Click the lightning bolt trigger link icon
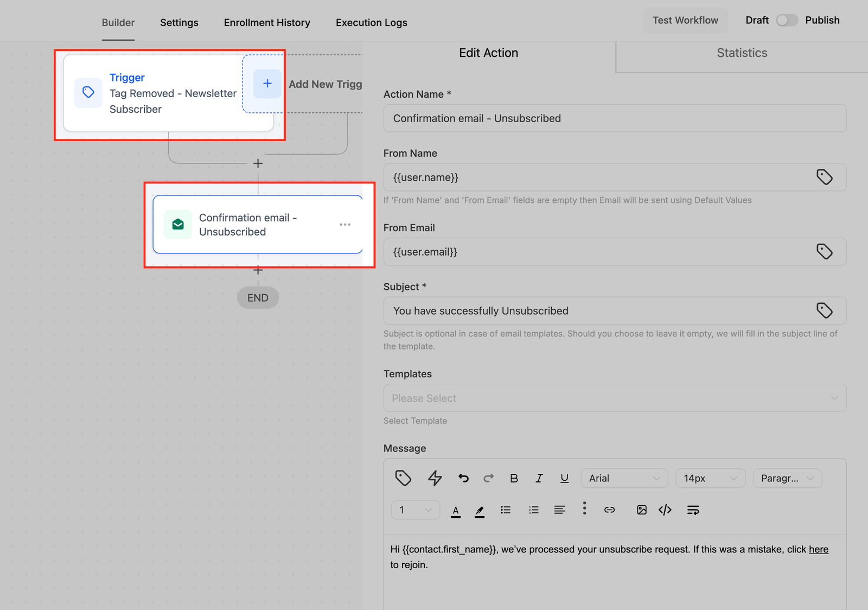The image size is (868, 610). click(435, 478)
